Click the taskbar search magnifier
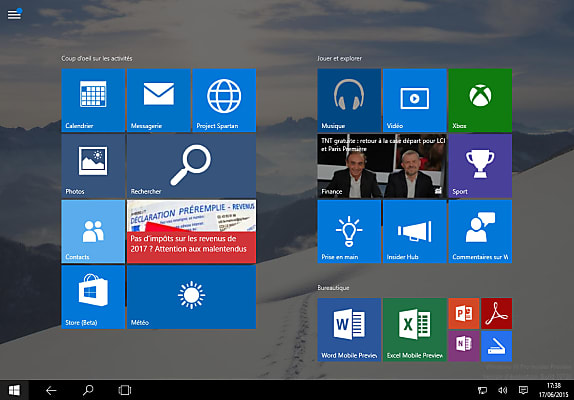574x400 pixels. 88,390
